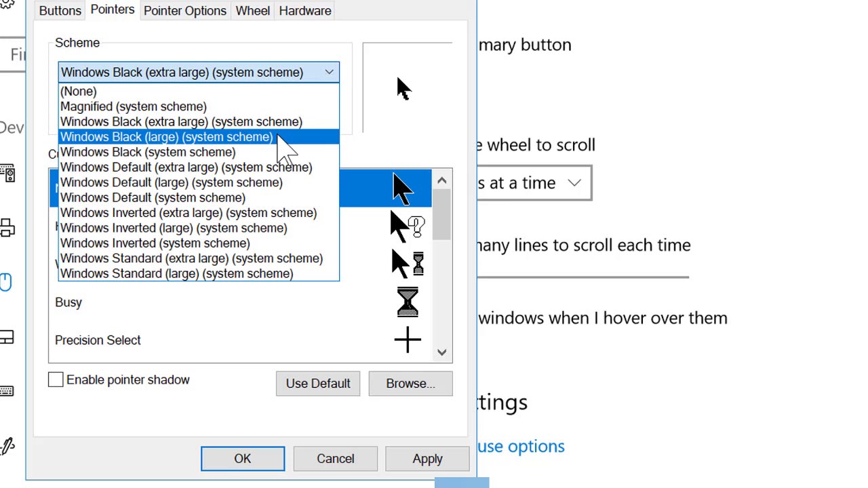Click the Help Select question-mark pointer icon

(408, 226)
